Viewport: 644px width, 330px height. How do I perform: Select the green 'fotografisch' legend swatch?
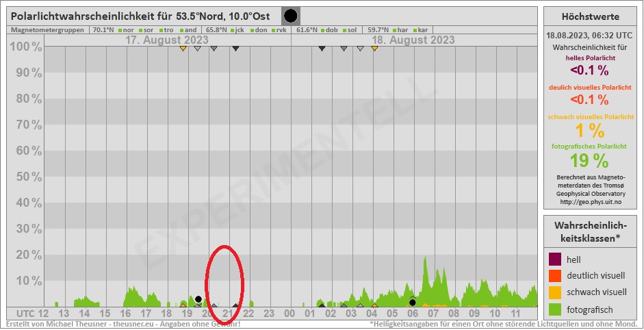pos(555,309)
